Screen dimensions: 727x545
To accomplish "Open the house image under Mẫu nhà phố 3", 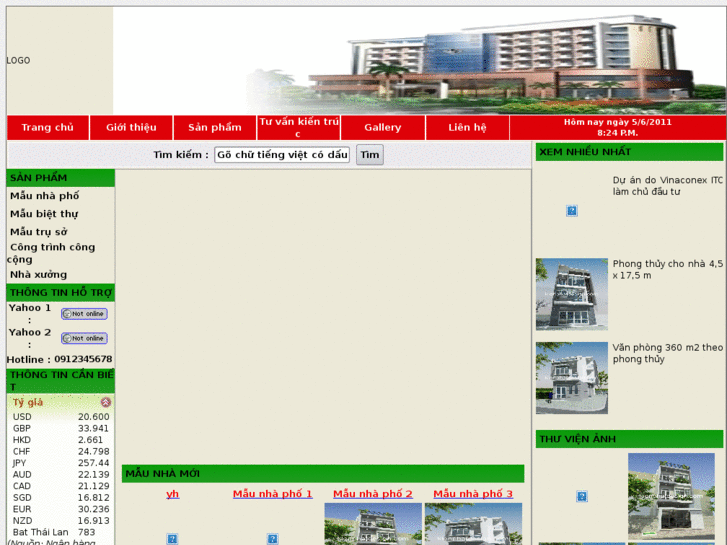I will pos(473,524).
